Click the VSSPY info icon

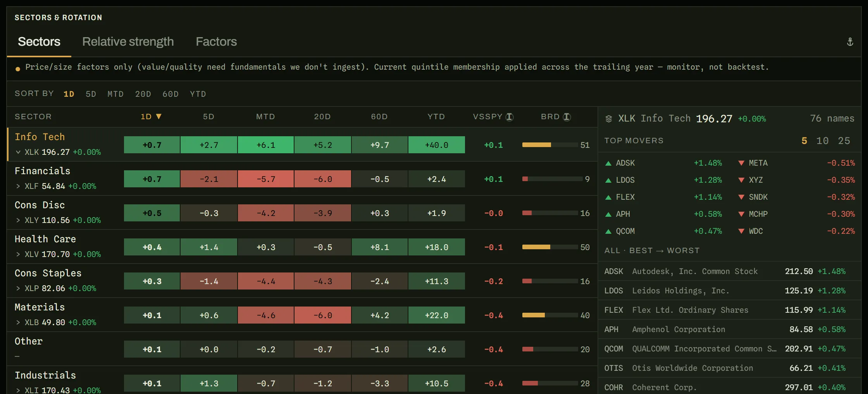(x=510, y=117)
